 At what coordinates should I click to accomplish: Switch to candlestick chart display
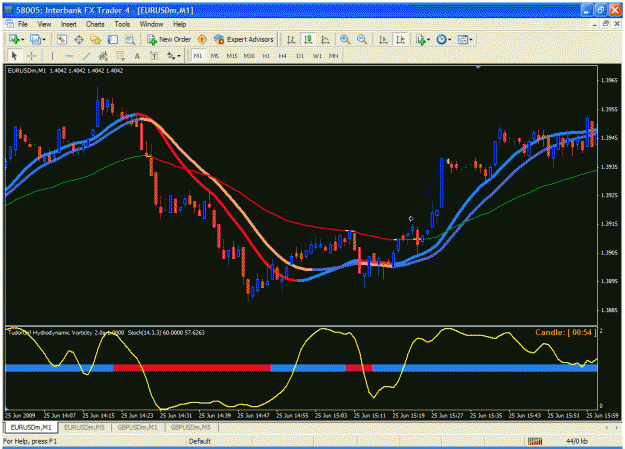tap(308, 39)
